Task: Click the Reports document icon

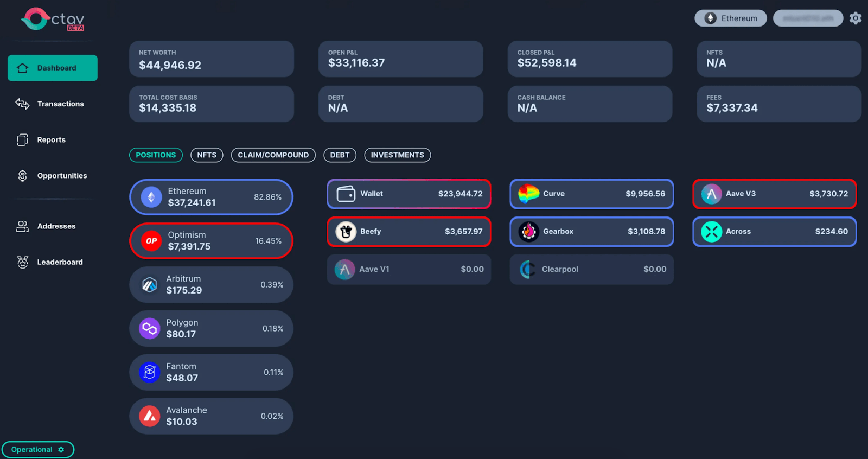Action: click(x=23, y=140)
